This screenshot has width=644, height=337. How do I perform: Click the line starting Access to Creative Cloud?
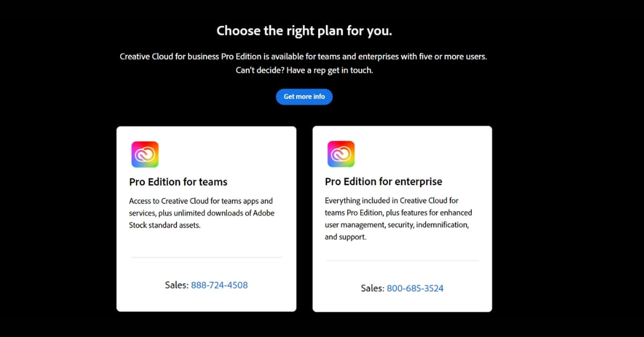[x=201, y=201]
